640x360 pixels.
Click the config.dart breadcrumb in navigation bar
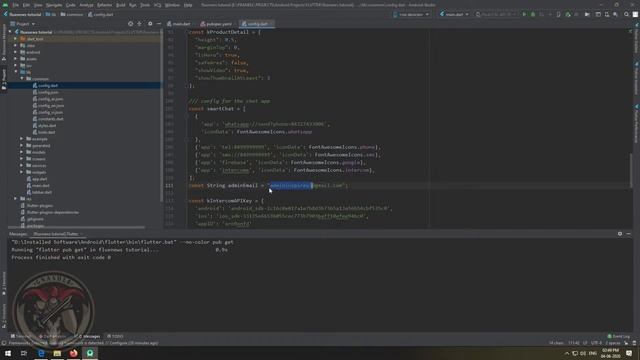101,14
